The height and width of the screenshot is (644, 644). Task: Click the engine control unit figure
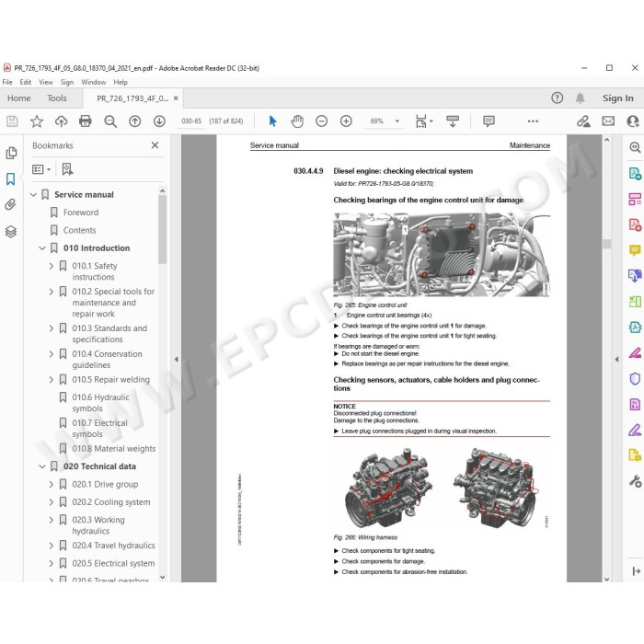(x=442, y=255)
